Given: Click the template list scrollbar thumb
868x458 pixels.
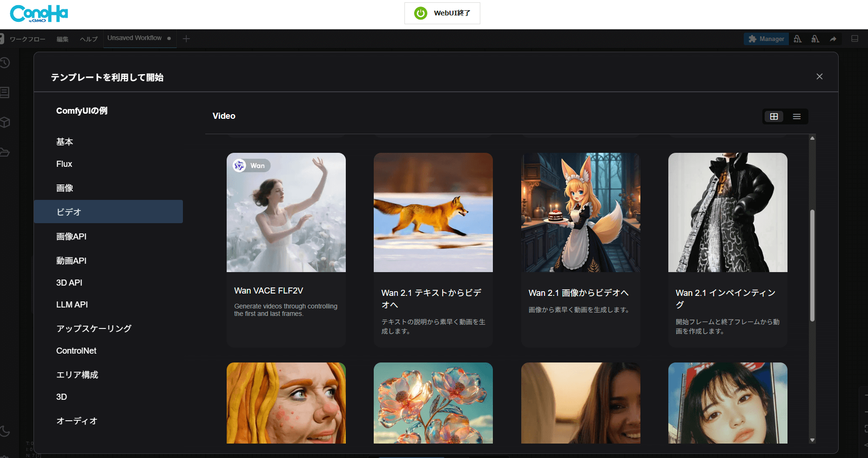Looking at the screenshot, I should click(x=812, y=266).
